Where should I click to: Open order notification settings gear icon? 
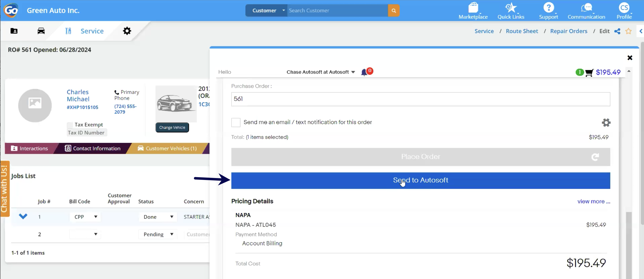(x=606, y=122)
